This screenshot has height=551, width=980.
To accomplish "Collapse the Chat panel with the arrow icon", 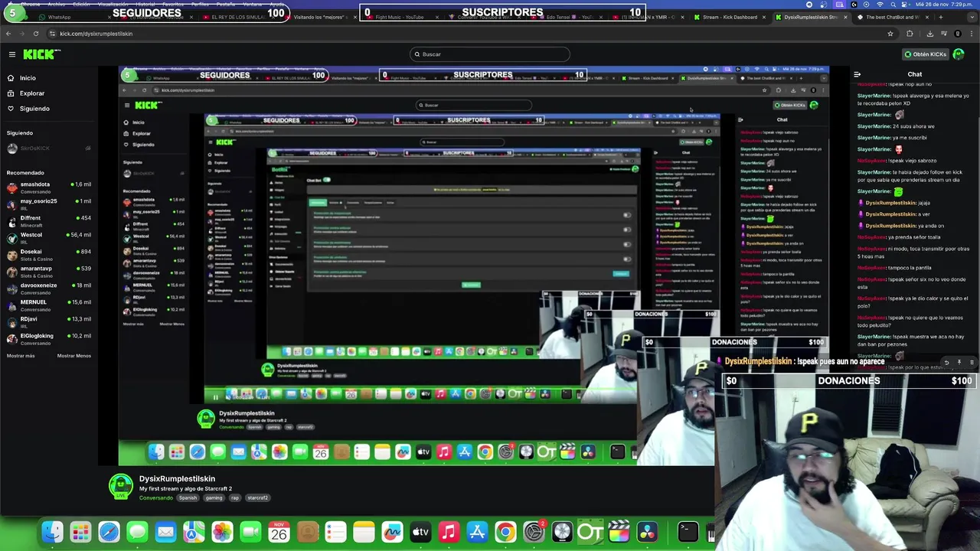I will [x=857, y=74].
